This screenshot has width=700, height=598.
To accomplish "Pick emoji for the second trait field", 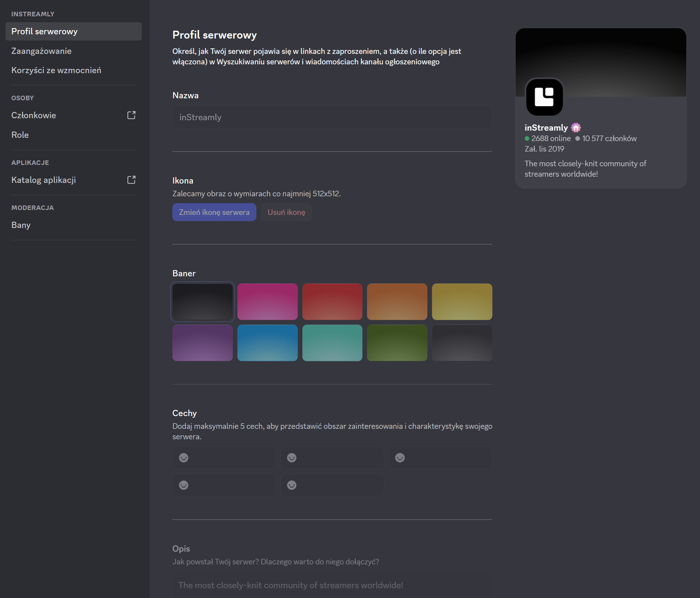I will click(292, 458).
